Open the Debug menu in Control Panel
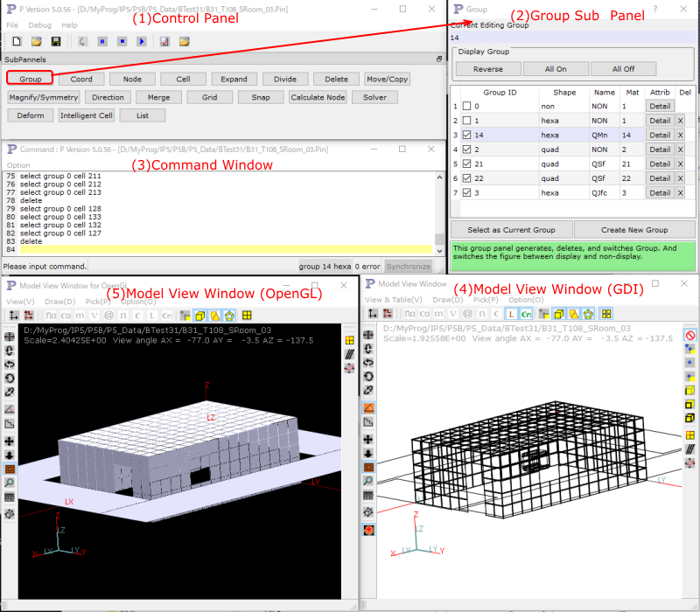The width and height of the screenshot is (700, 612). (39, 24)
